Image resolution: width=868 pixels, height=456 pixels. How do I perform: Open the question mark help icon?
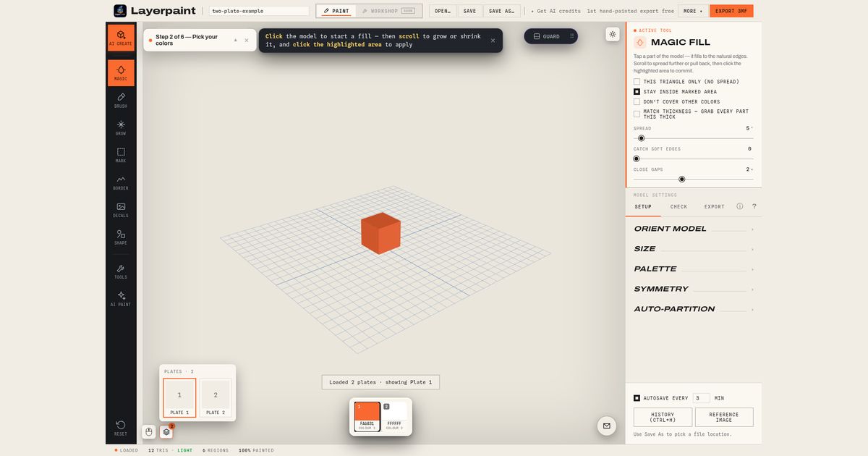(x=754, y=206)
